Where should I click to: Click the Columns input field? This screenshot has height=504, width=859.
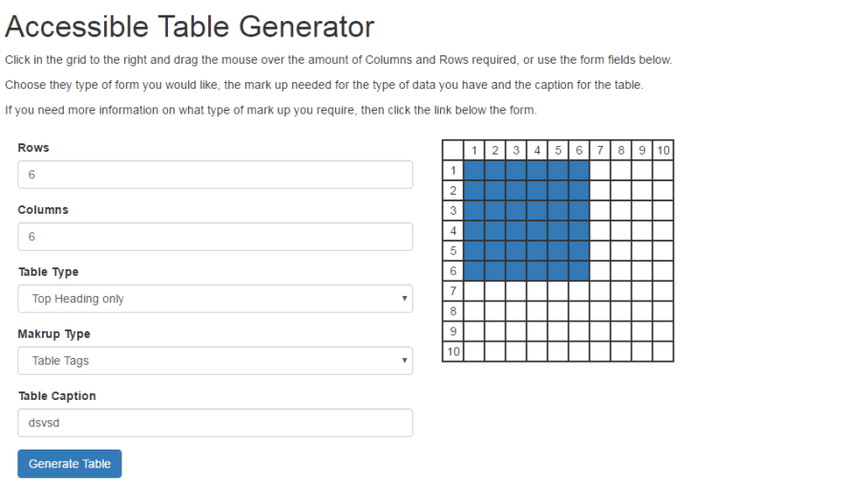[x=215, y=237]
